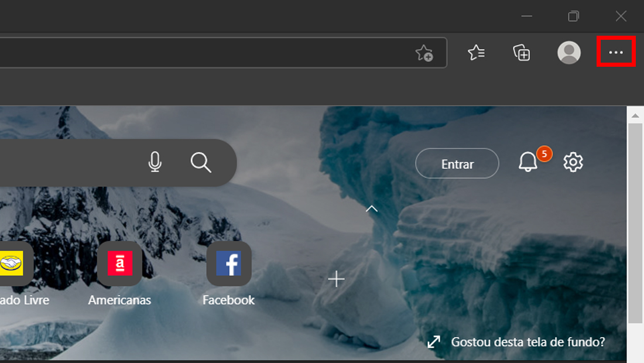The image size is (644, 363).
Task: Open the Collections icon in toolbar
Action: (x=522, y=53)
